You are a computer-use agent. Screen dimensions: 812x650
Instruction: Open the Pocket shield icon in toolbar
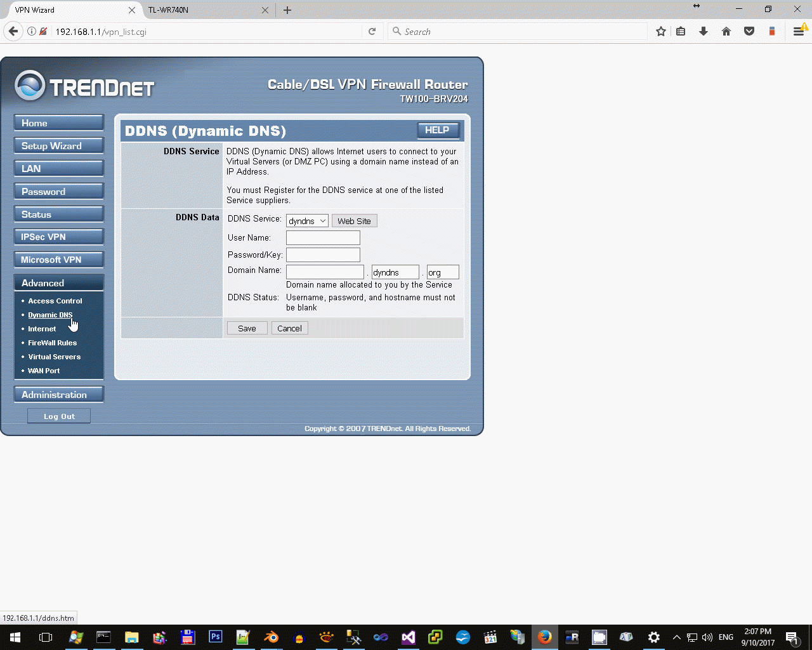click(749, 31)
